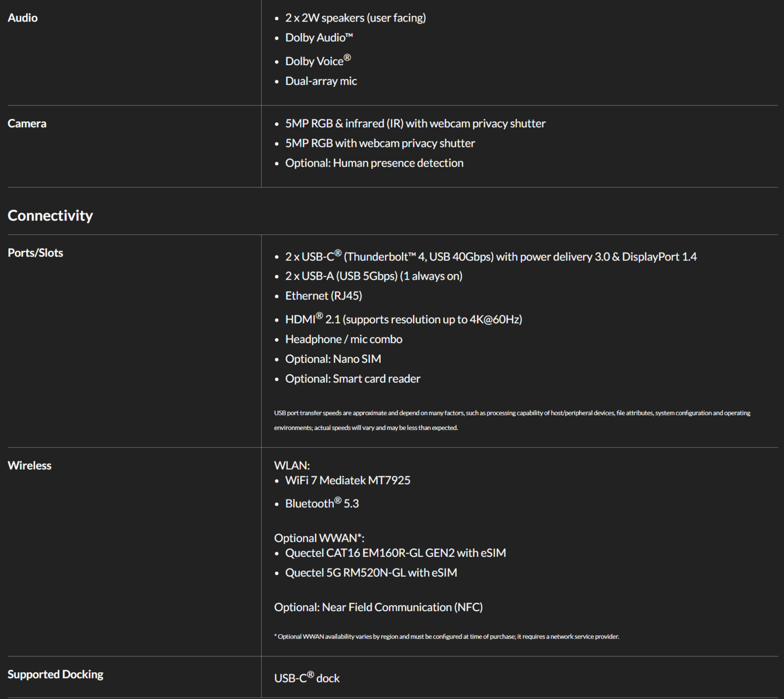Click the Headphone / mic combo entry
The image size is (784, 699).
(x=344, y=339)
